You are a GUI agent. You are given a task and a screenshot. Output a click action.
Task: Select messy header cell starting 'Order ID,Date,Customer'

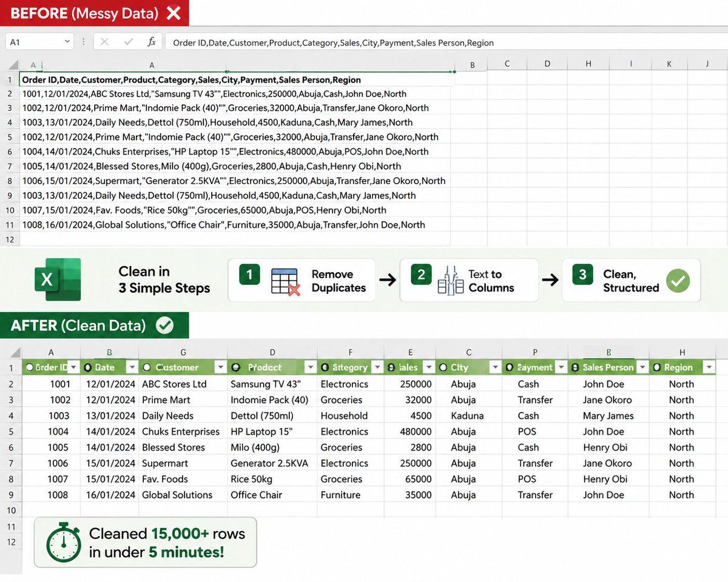(x=235, y=79)
